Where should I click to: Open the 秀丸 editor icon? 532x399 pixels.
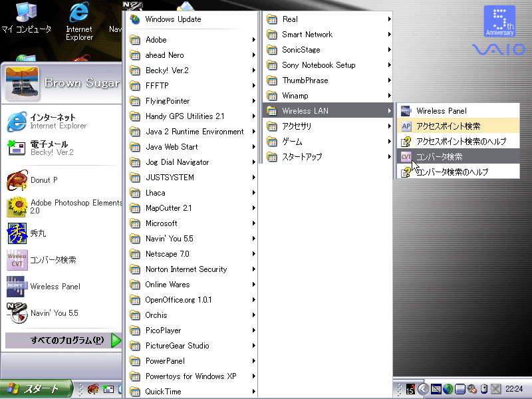[17, 233]
